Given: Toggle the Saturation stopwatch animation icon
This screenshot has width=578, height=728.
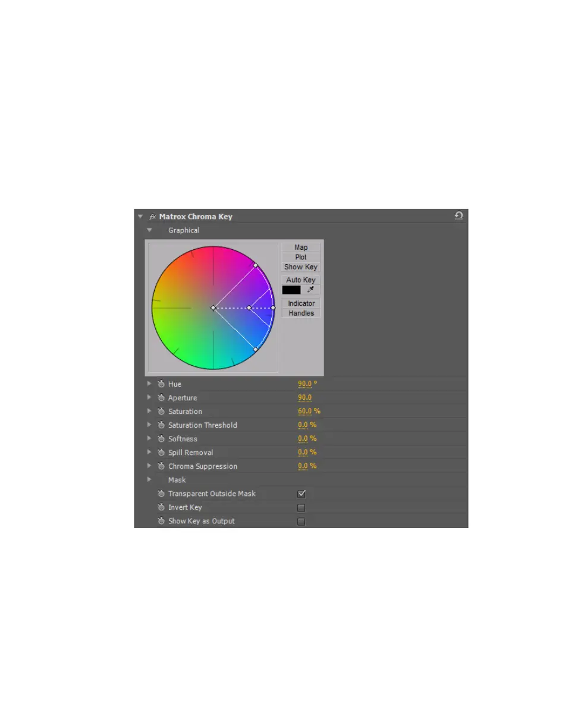Looking at the screenshot, I should point(161,412).
